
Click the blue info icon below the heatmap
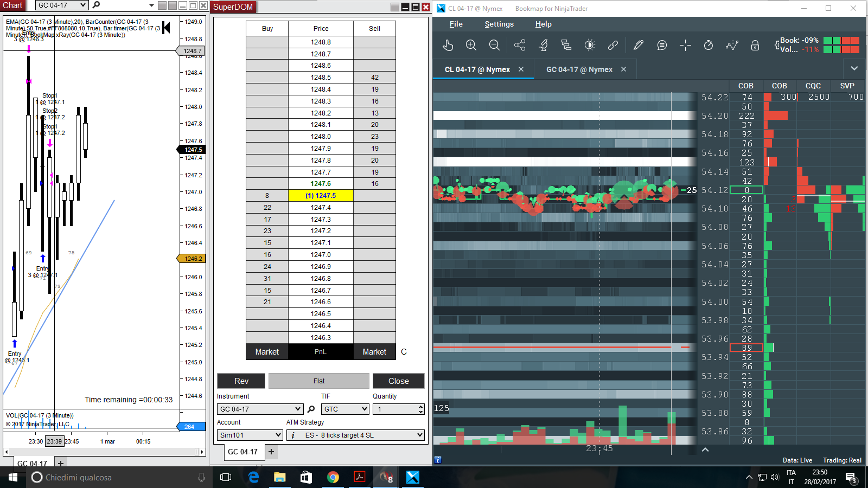438,460
